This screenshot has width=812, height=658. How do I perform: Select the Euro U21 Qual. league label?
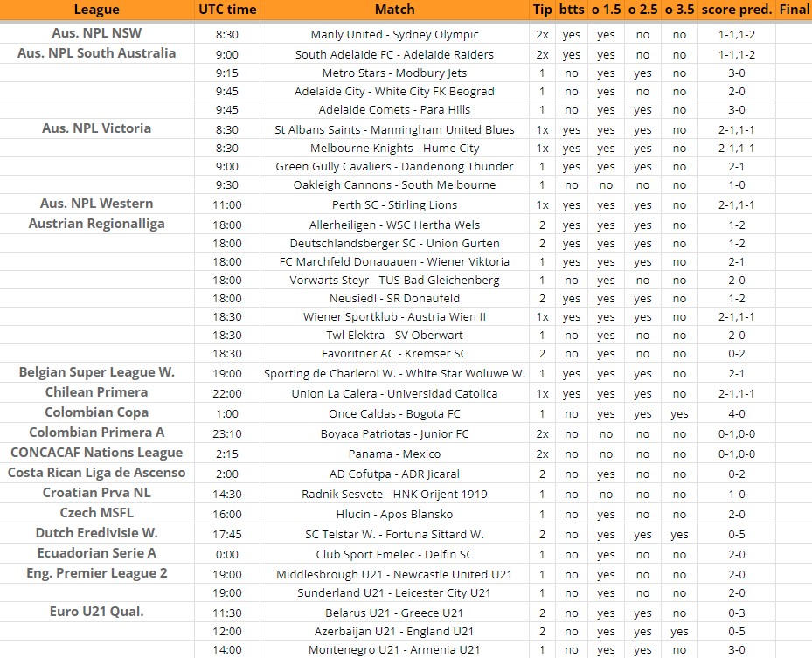97,612
